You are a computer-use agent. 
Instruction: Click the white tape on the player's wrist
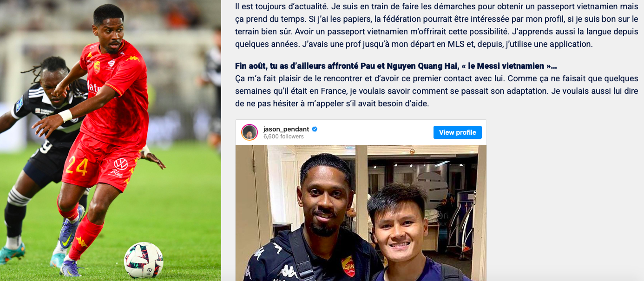tap(66, 115)
